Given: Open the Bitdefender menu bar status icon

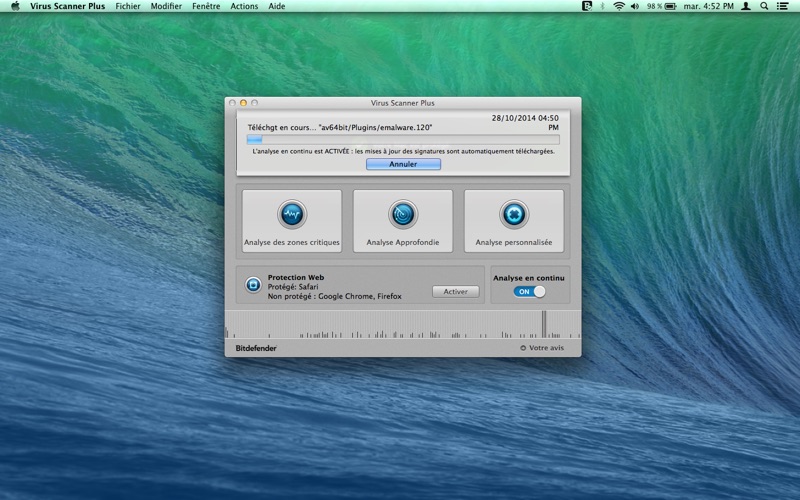Looking at the screenshot, I should (587, 6).
